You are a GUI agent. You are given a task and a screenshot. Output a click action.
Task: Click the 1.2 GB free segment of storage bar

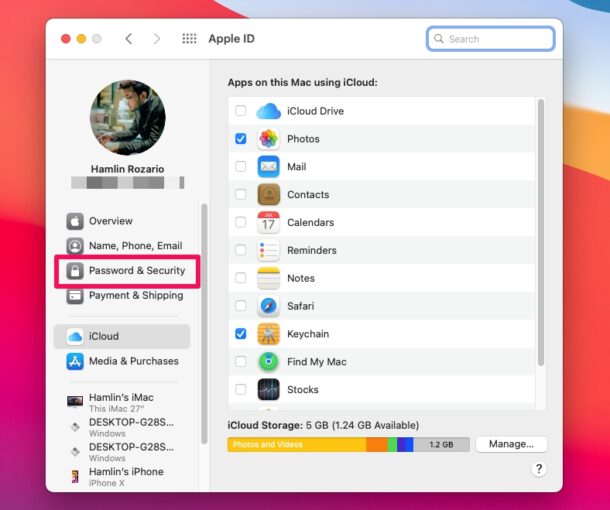[441, 445]
